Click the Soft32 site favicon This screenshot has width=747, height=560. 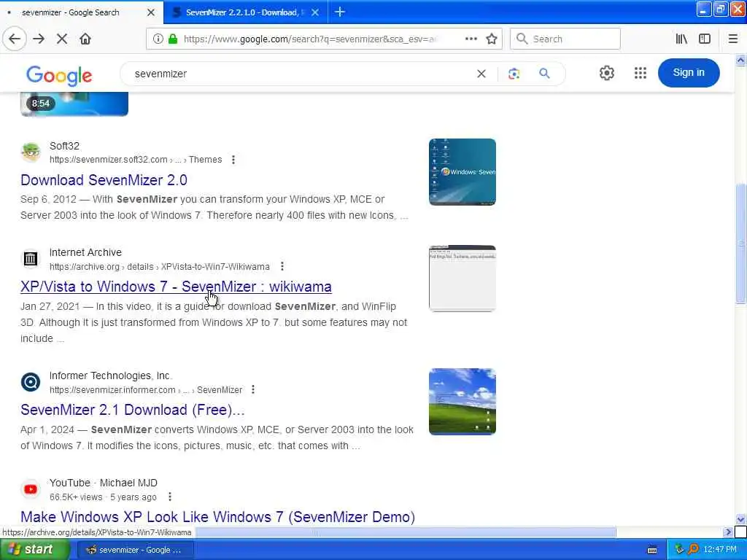point(31,152)
